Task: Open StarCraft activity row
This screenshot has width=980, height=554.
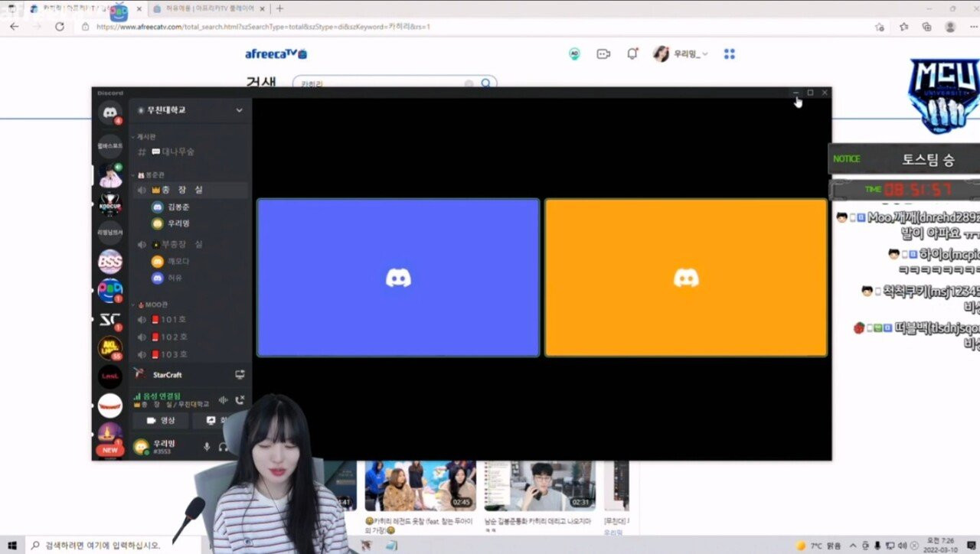Action: pos(190,375)
